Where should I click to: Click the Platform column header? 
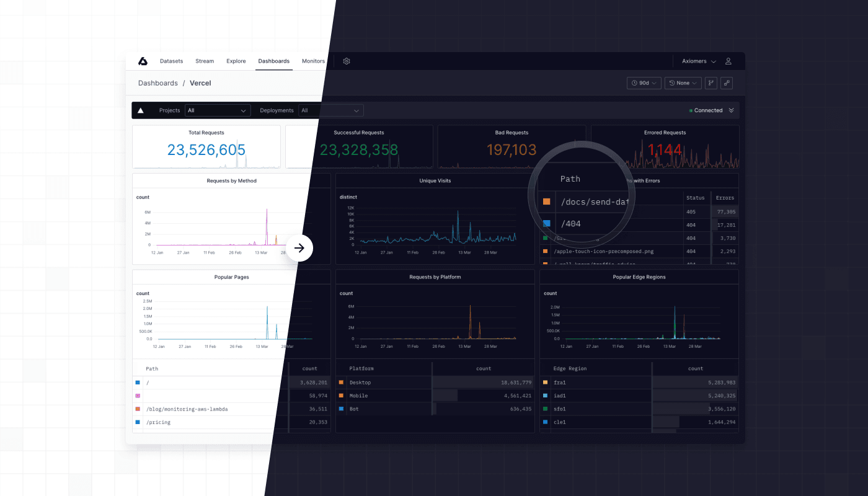point(361,368)
